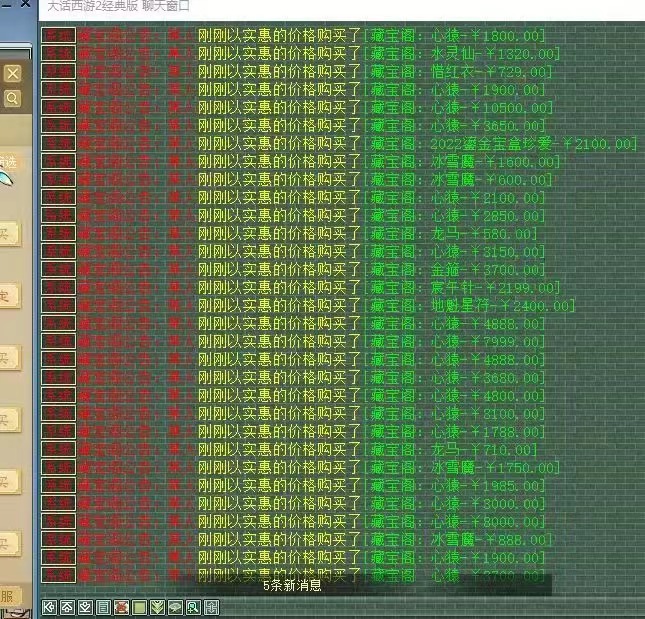Click the '5条新消息' new messages notice
The image size is (645, 619).
[x=292, y=585]
